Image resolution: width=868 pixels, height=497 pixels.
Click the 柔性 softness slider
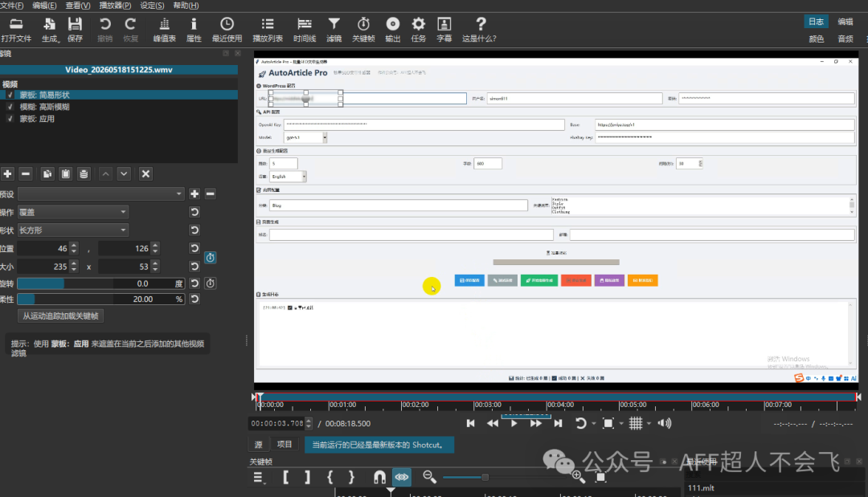point(100,299)
